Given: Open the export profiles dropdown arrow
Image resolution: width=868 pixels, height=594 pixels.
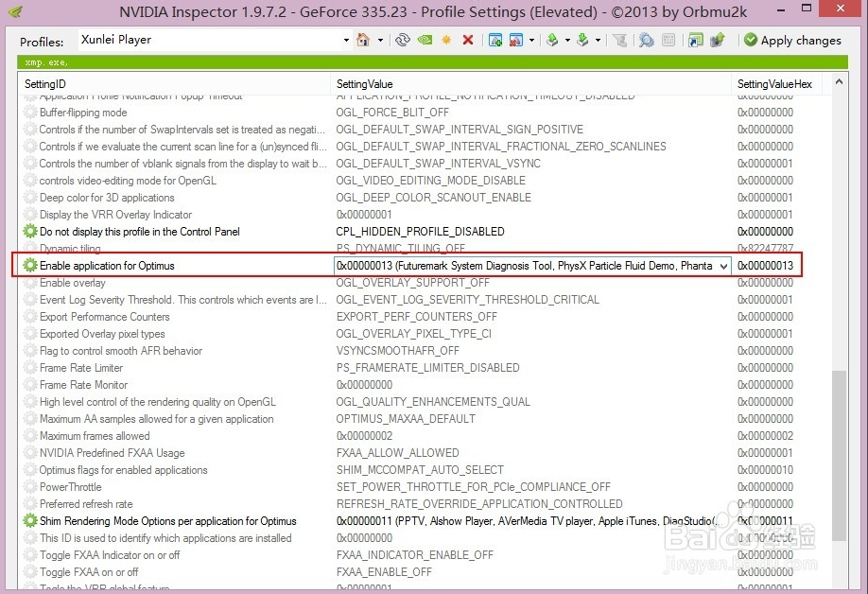Looking at the screenshot, I should 567,41.
